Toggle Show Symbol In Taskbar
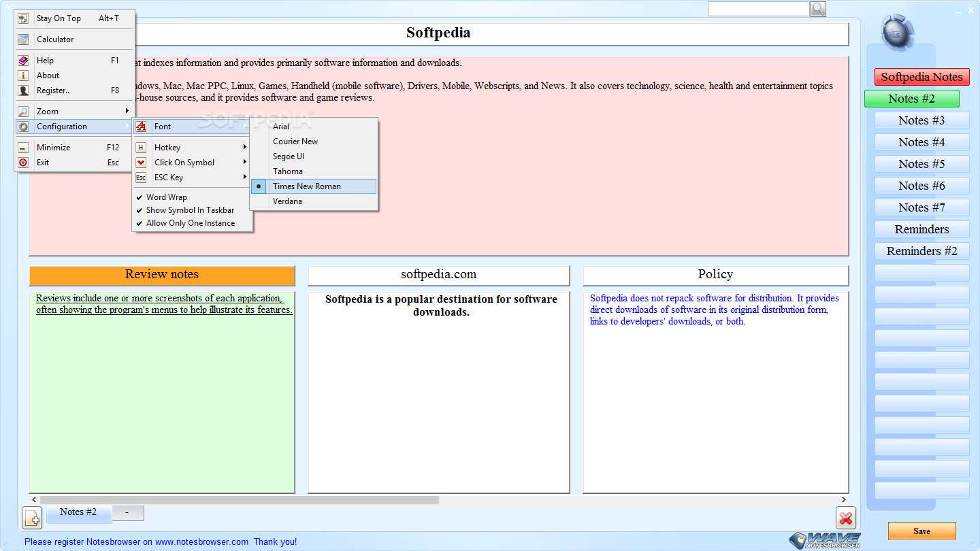This screenshot has width=980, height=551. pyautogui.click(x=193, y=210)
